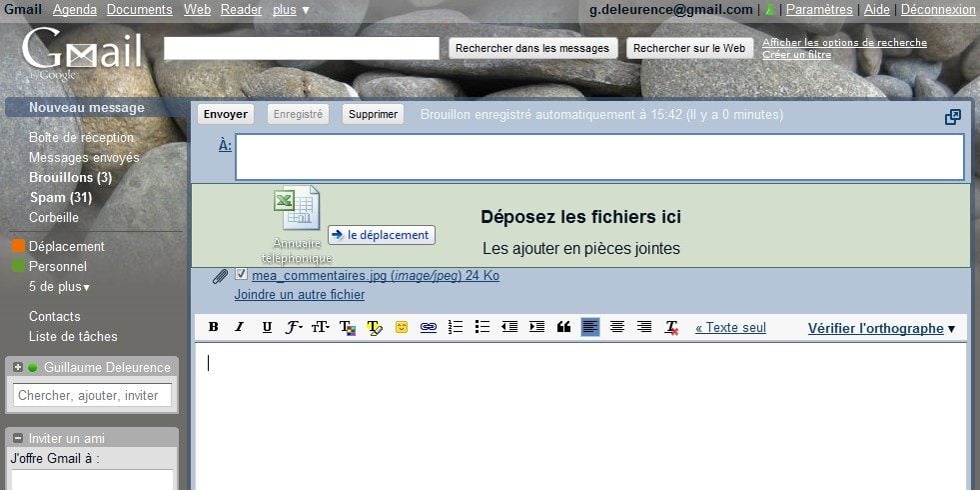Open the Brouillons (3) folder
This screenshot has width=980, height=490.
(x=70, y=178)
